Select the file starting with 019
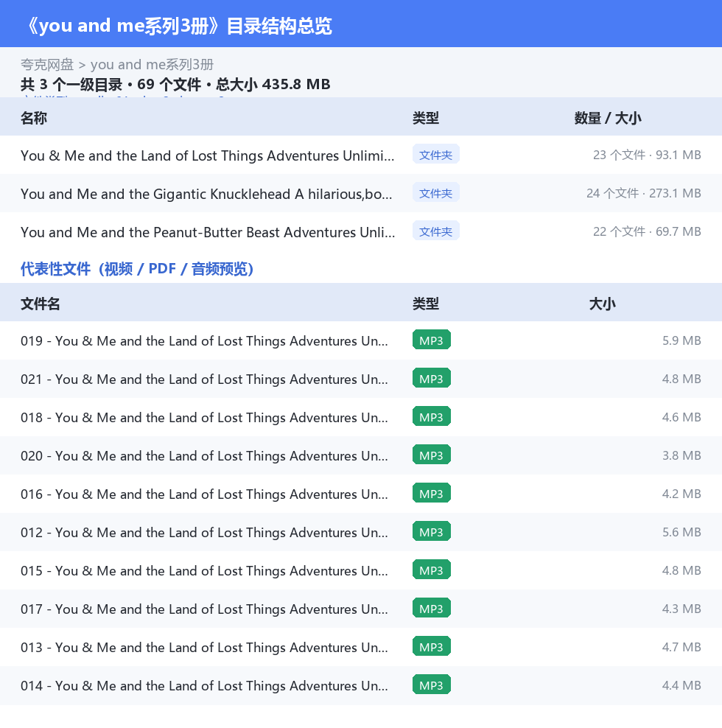The height and width of the screenshot is (728, 722). 361,340
